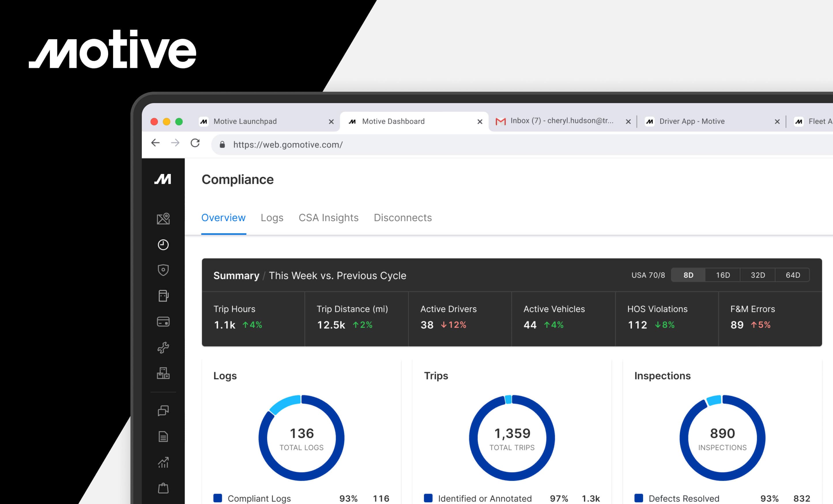
Task: Open the maintenance wrench icon
Action: point(163,348)
